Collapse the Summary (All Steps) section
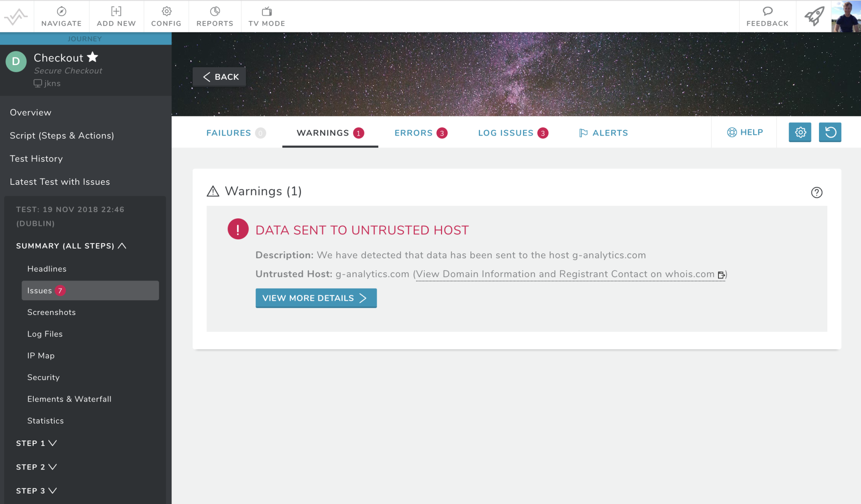The width and height of the screenshot is (861, 504). pyautogui.click(x=123, y=246)
